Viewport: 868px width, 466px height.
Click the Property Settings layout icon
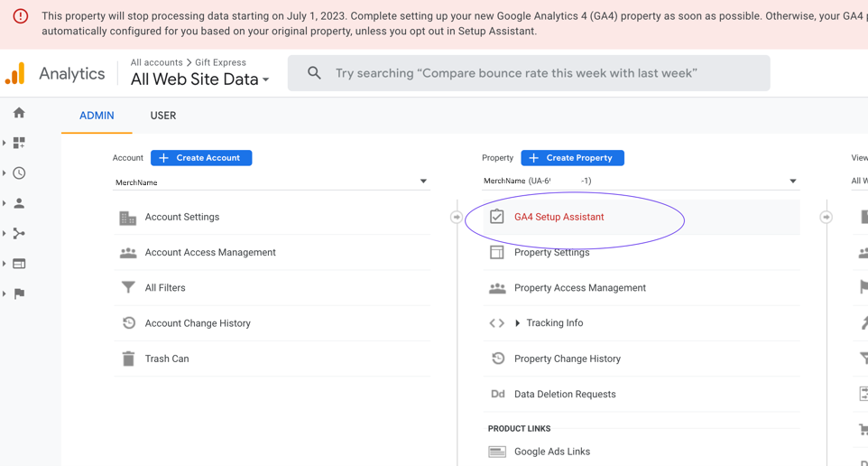[496, 252]
